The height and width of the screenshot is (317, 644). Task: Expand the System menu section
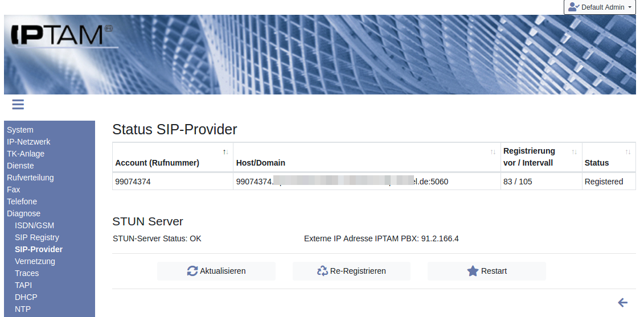[x=20, y=130]
